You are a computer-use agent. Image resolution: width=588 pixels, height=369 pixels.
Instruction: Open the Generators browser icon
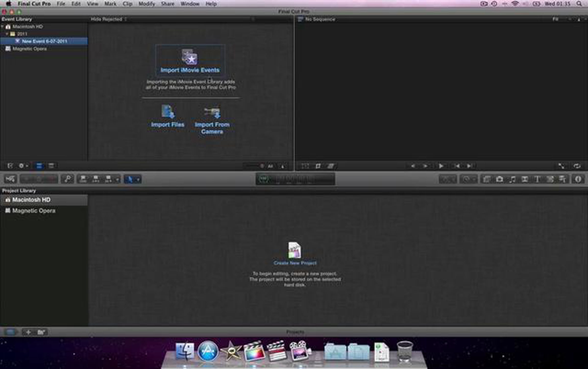550,179
